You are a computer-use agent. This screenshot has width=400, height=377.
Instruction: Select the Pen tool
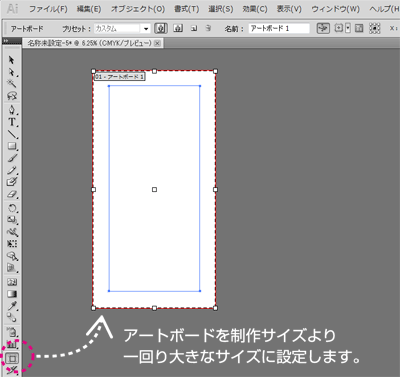pyautogui.click(x=12, y=110)
